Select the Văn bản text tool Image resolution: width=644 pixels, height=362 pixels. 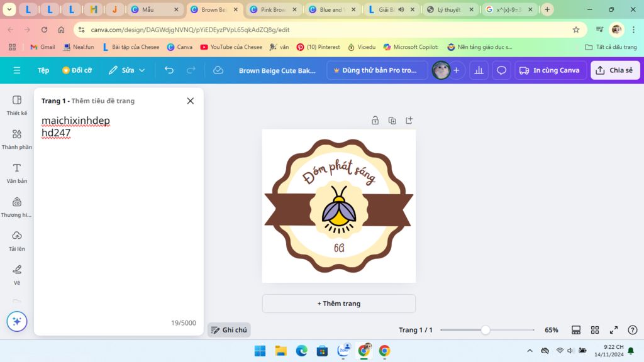(17, 173)
